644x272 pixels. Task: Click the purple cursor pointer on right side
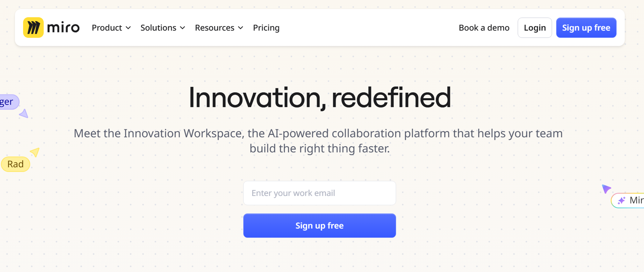pyautogui.click(x=606, y=189)
